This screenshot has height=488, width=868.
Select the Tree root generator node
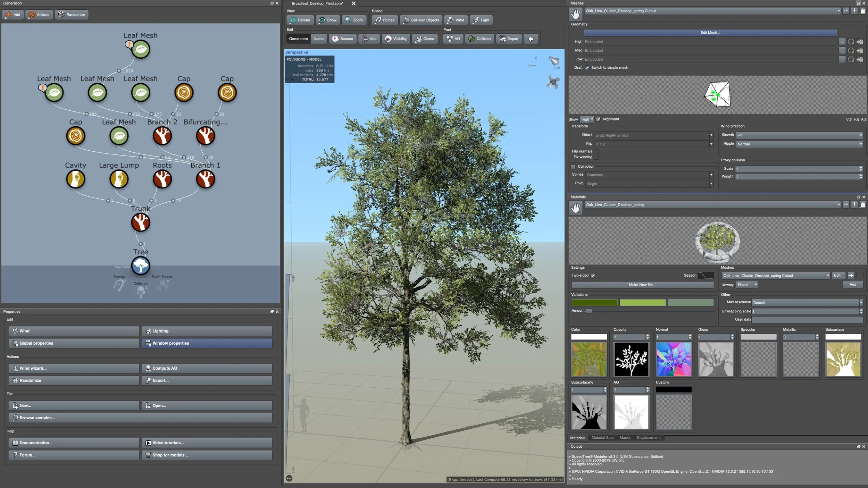[x=141, y=266]
